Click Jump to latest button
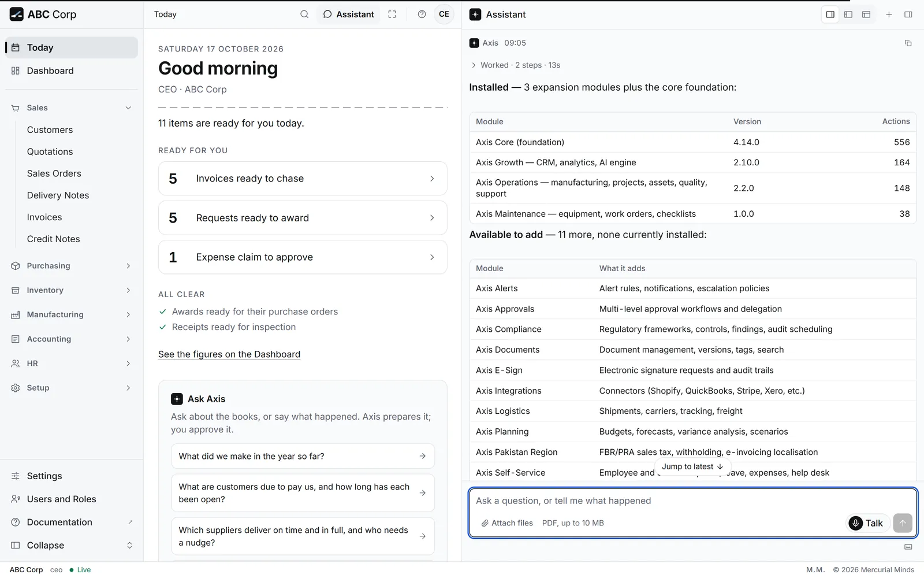924x578 pixels. coord(693,466)
